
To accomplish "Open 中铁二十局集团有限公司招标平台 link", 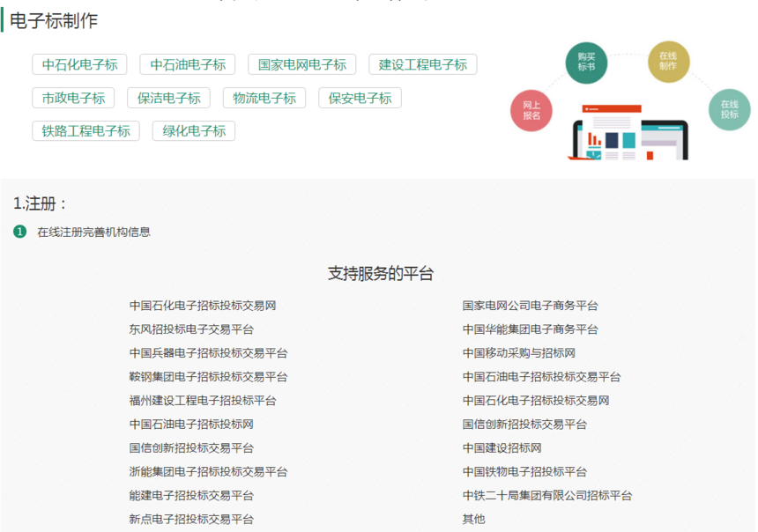I will [546, 495].
